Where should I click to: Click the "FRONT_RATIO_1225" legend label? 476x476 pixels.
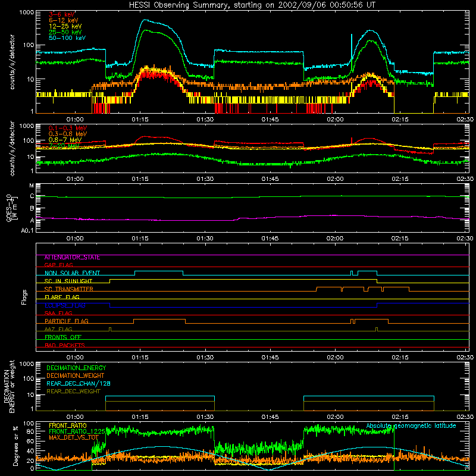point(77,432)
